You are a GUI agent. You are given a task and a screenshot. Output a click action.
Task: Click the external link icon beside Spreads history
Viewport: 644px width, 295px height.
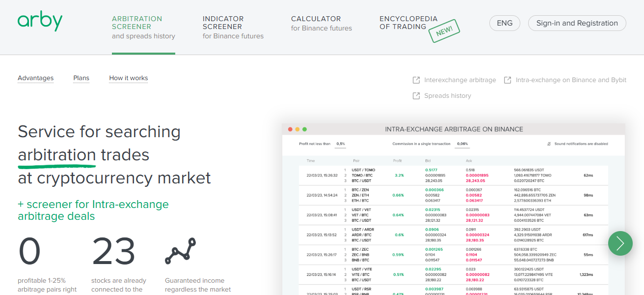click(416, 96)
